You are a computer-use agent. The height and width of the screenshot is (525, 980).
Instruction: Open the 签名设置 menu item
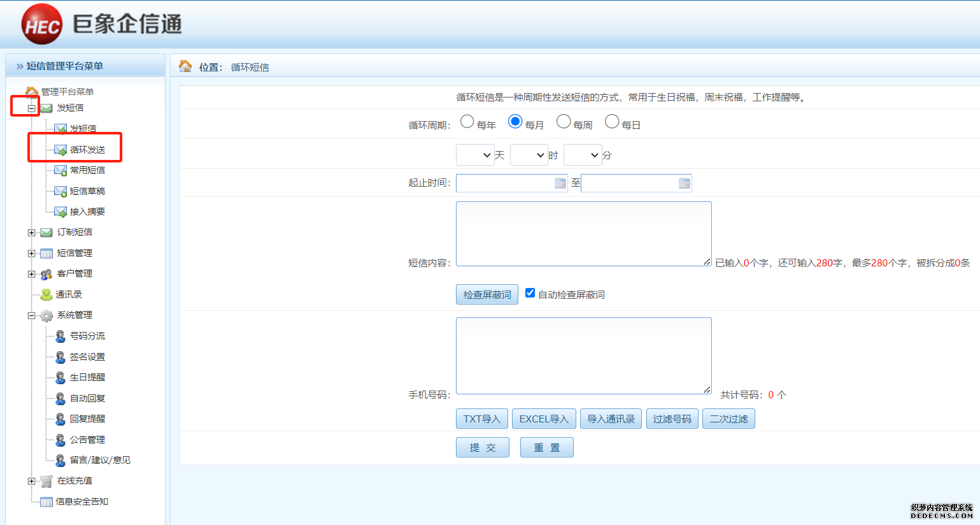[x=87, y=357]
